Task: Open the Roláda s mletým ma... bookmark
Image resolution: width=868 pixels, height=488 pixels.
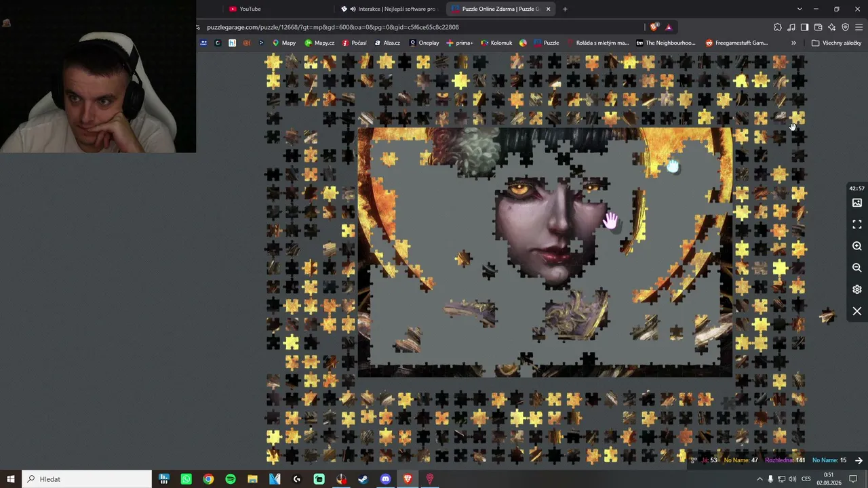Action: (597, 43)
